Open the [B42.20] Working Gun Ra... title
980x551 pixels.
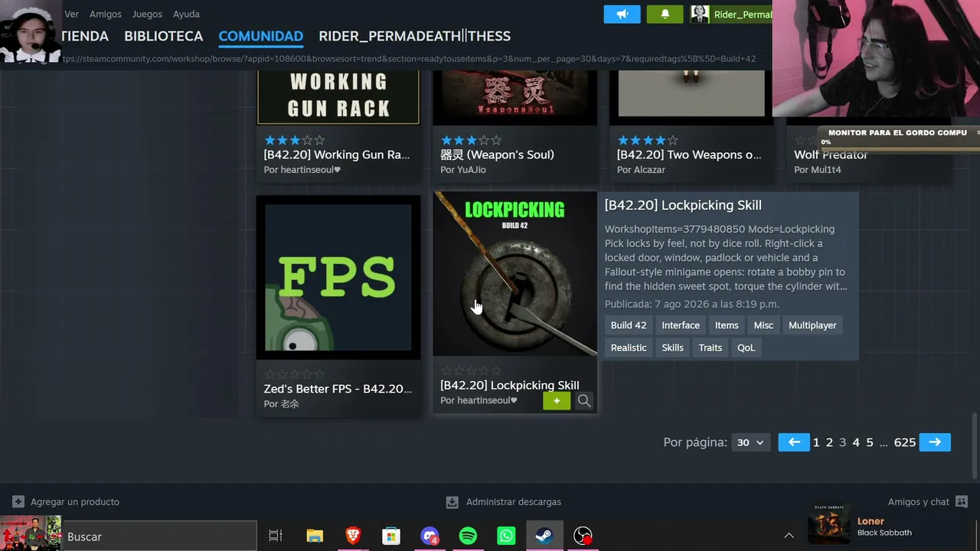pos(337,155)
